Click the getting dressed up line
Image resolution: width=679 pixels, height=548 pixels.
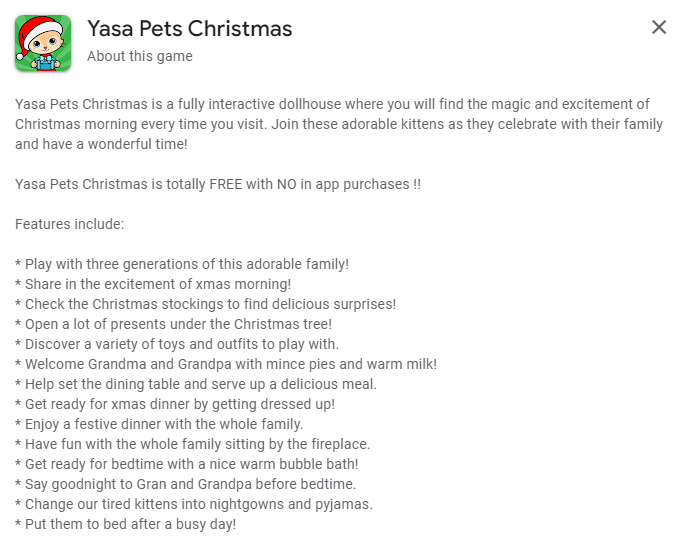click(175, 404)
